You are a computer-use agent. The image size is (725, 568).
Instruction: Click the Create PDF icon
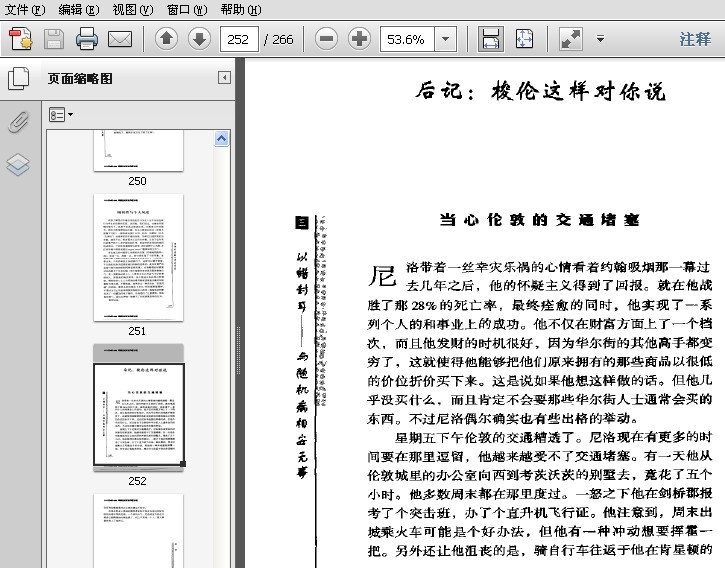tap(21, 39)
